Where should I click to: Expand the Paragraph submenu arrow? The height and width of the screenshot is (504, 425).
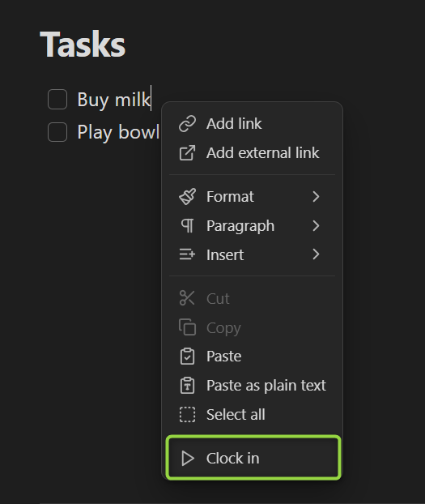click(316, 225)
